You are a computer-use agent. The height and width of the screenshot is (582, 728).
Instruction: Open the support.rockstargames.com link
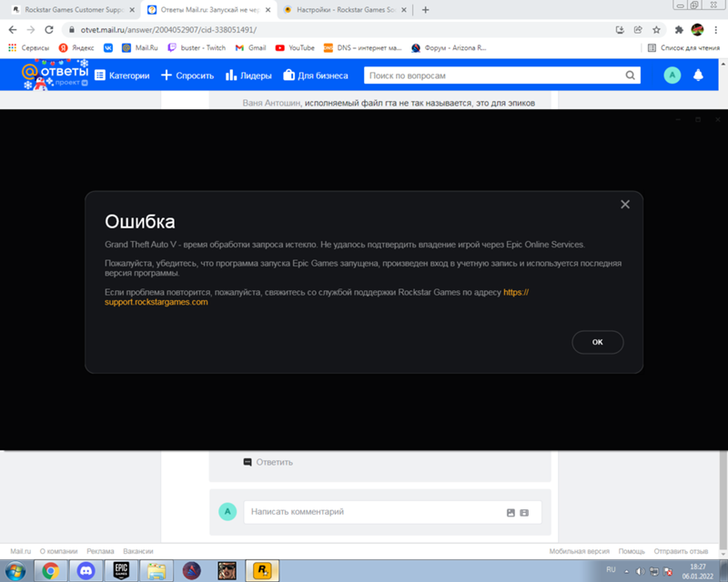[x=157, y=302]
